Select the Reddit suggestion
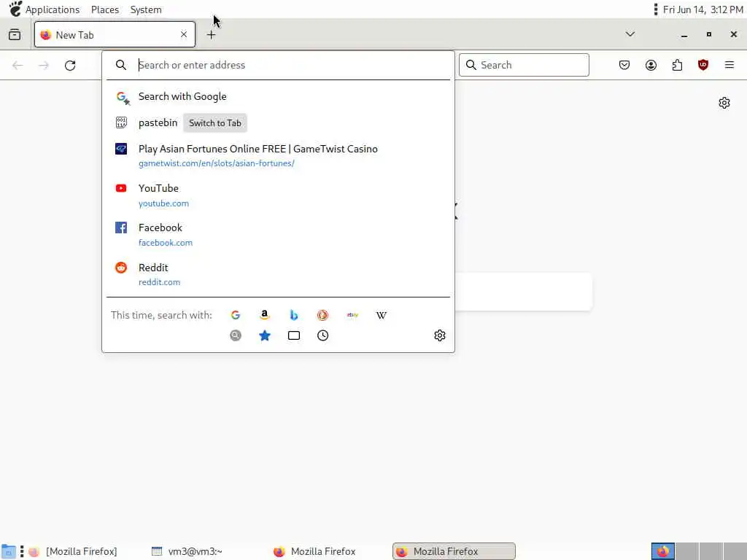Image resolution: width=747 pixels, height=560 pixels. coord(278,274)
